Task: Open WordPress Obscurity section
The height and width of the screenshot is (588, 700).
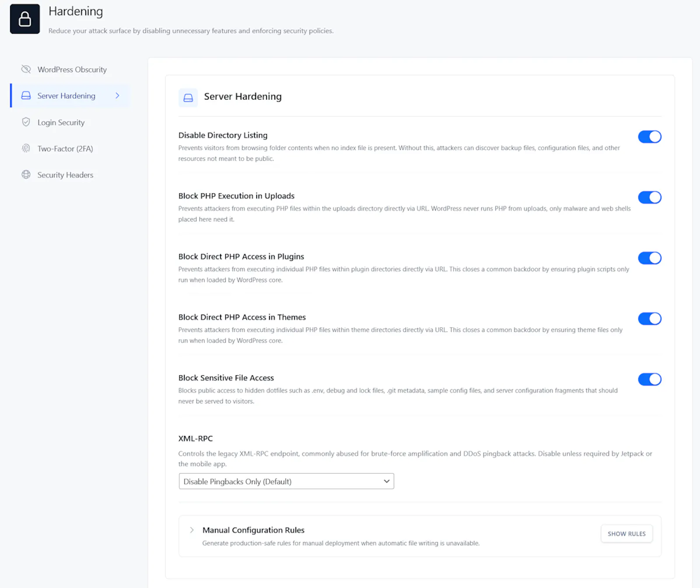Action: click(70, 69)
